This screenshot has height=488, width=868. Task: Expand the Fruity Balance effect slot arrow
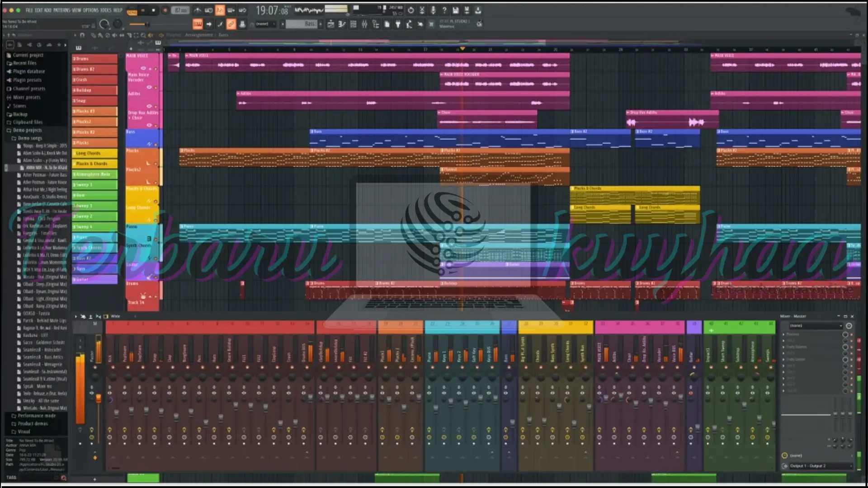784,347
